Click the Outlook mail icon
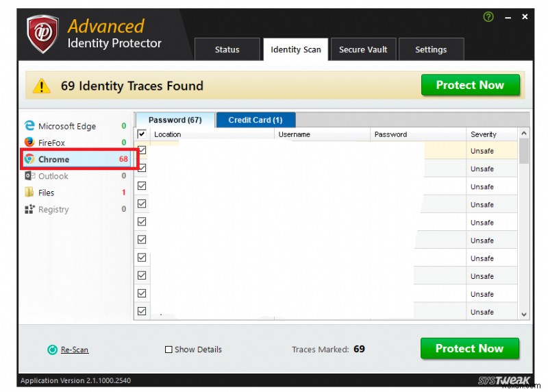 coord(29,175)
